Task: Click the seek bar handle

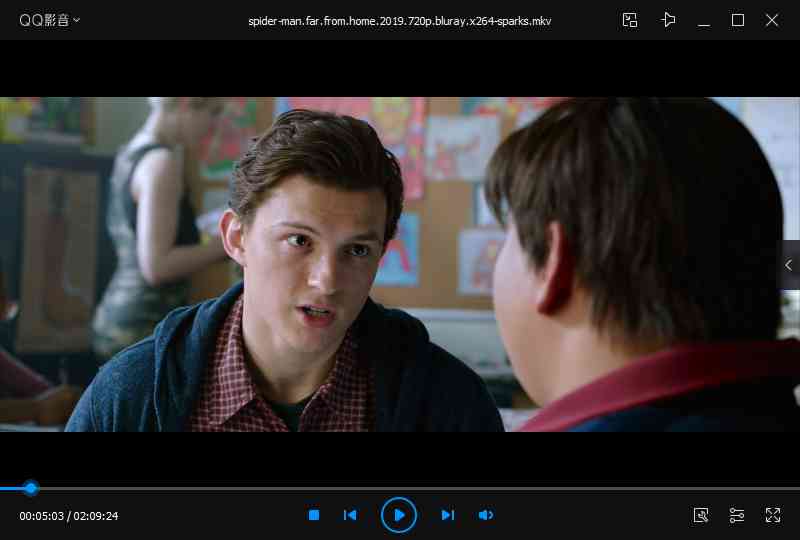Action: [x=31, y=488]
